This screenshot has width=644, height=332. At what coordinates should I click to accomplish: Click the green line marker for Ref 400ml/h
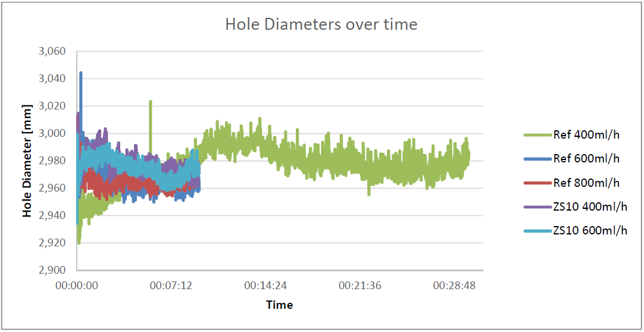pos(536,135)
